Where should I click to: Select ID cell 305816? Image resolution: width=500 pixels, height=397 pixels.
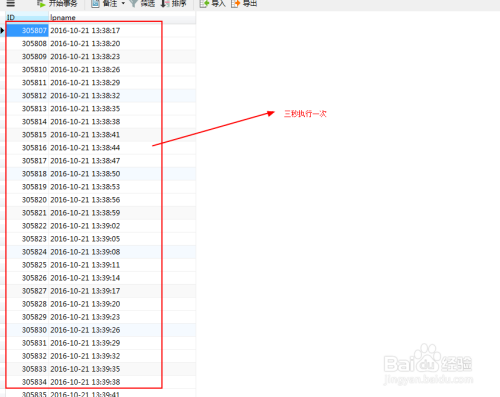click(27, 147)
